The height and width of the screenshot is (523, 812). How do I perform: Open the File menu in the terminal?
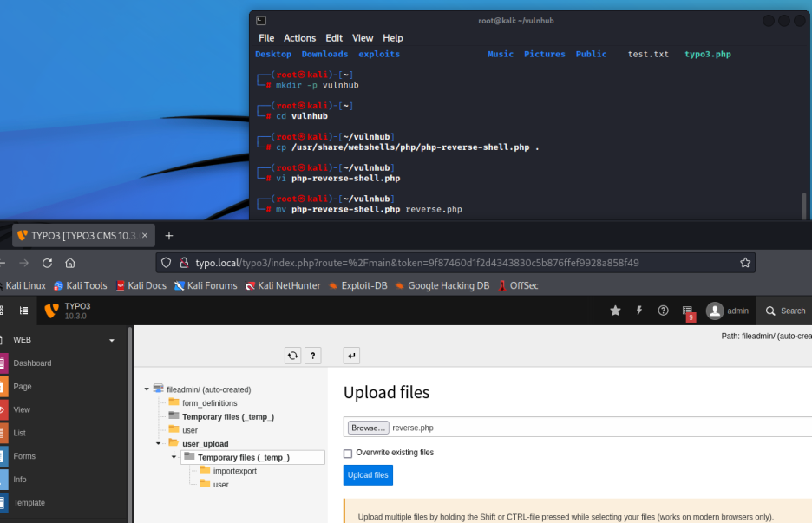pos(266,38)
